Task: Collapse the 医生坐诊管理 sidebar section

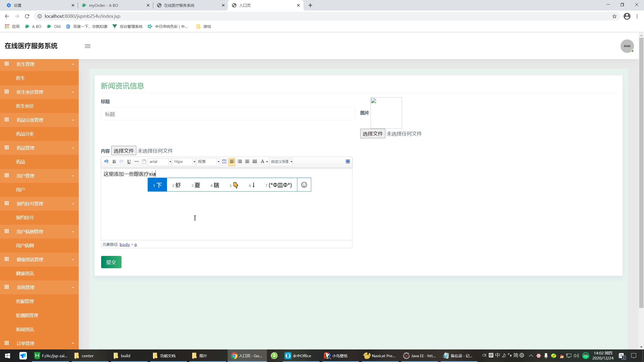Action: pos(39,92)
